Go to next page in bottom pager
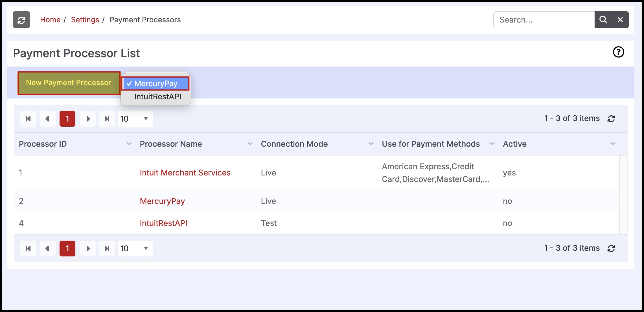Screen dimensions: 644x312 (x=88, y=249)
